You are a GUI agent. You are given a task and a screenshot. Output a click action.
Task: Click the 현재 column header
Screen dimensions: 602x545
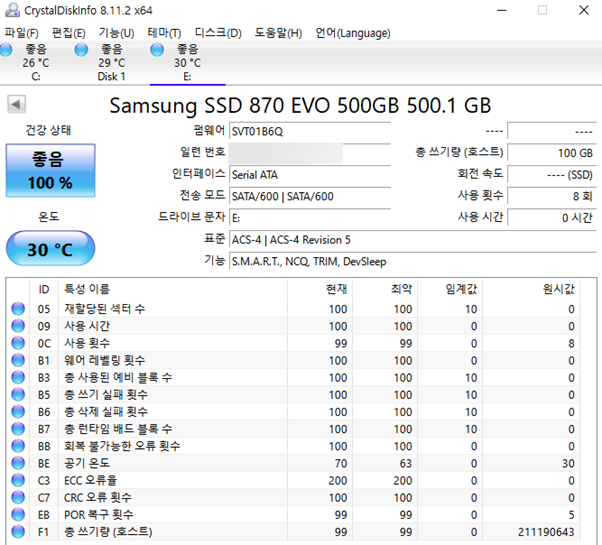pyautogui.click(x=320, y=289)
